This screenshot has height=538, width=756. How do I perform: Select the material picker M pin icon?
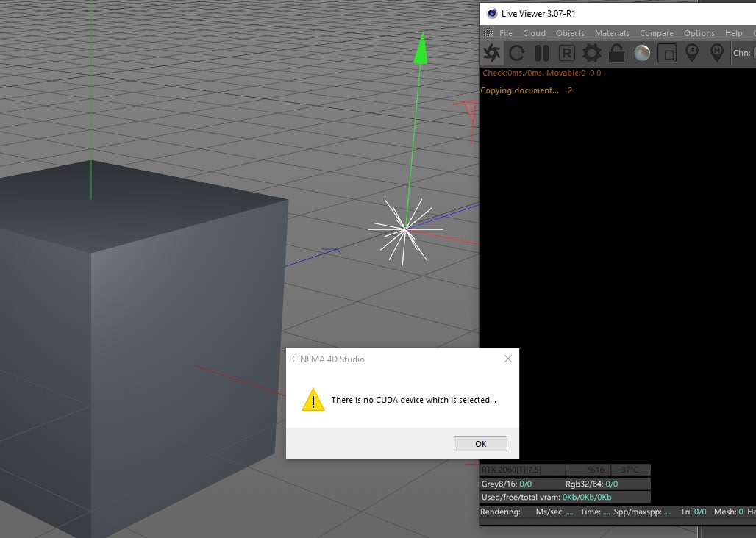pyautogui.click(x=717, y=52)
